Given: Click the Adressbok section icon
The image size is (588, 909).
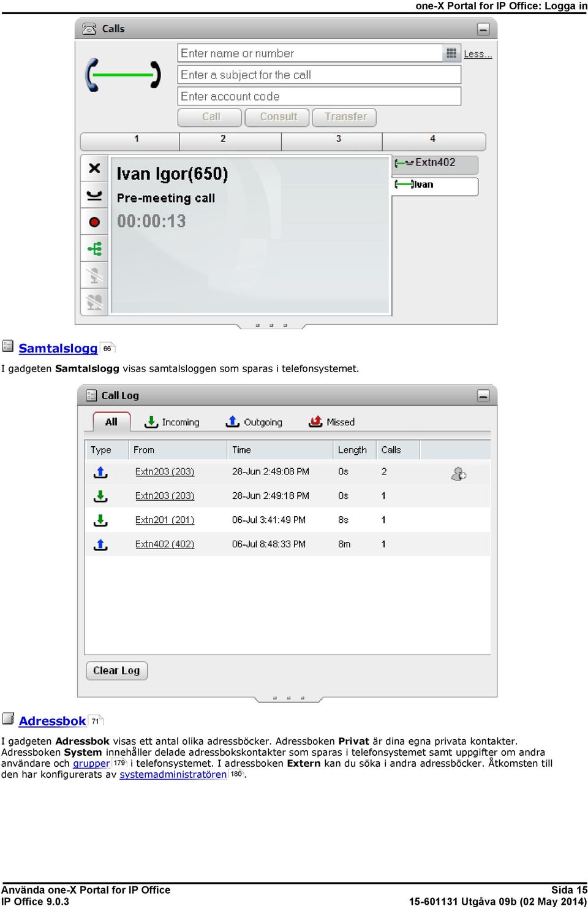Looking at the screenshot, I should [8, 718].
